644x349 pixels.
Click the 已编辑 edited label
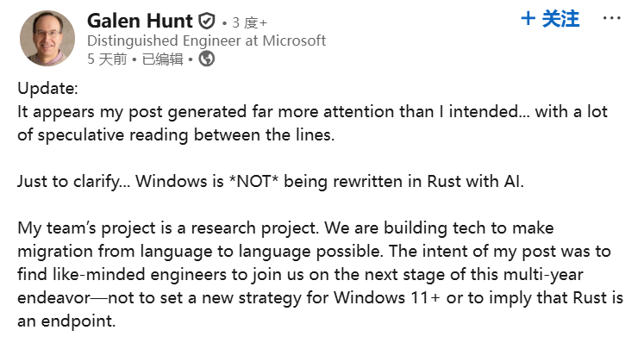pos(162,59)
